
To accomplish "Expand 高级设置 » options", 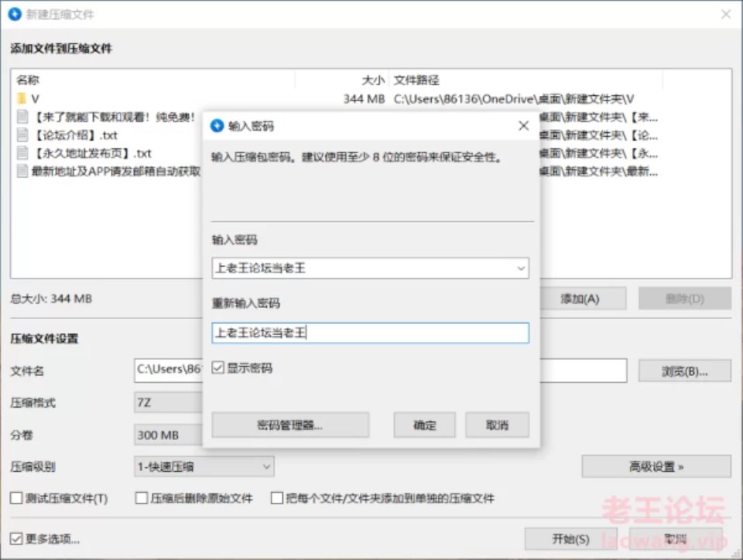I will point(656,466).
